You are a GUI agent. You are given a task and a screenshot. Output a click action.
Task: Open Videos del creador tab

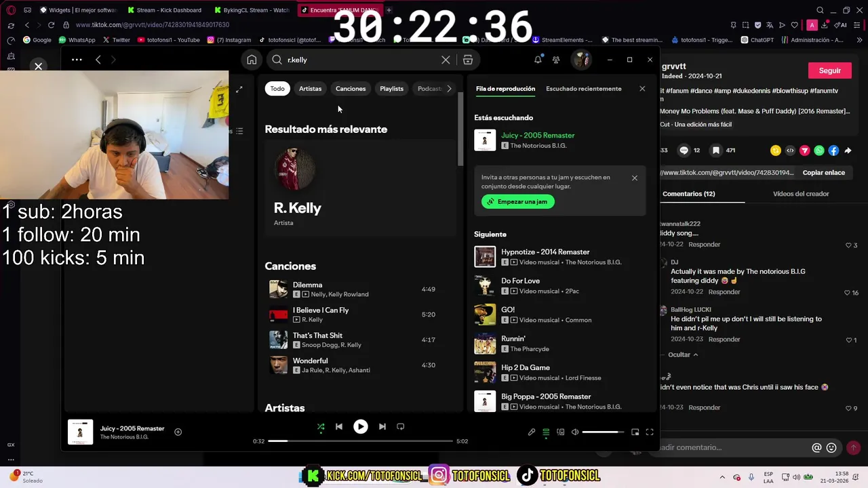point(801,194)
